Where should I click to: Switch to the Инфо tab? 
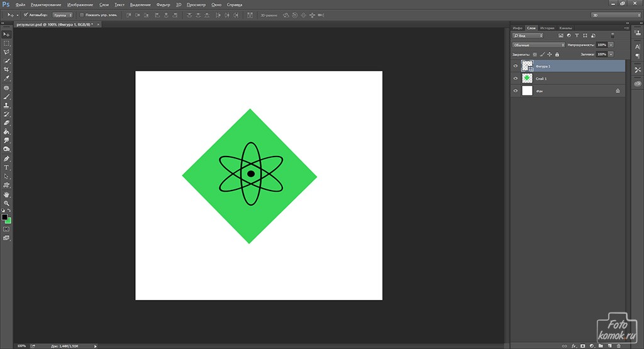(518, 28)
